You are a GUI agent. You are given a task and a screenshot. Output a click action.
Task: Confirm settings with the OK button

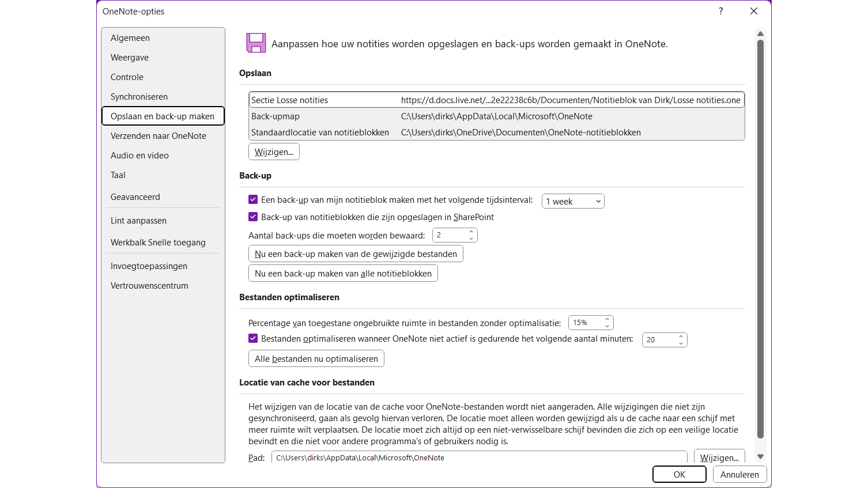[x=680, y=474]
